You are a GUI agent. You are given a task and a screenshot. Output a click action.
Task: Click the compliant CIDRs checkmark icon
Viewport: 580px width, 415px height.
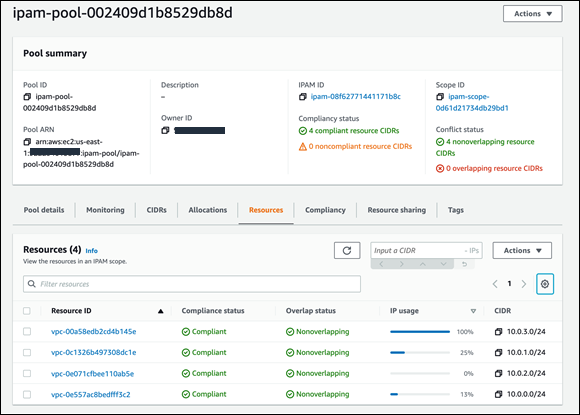303,131
